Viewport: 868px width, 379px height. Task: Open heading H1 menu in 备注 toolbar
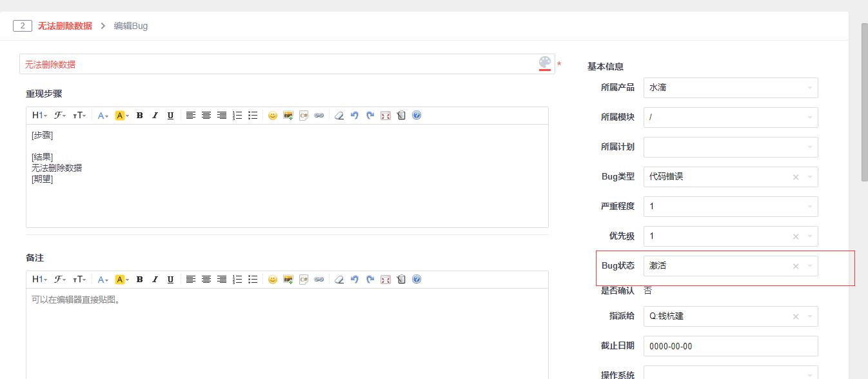pyautogui.click(x=39, y=280)
